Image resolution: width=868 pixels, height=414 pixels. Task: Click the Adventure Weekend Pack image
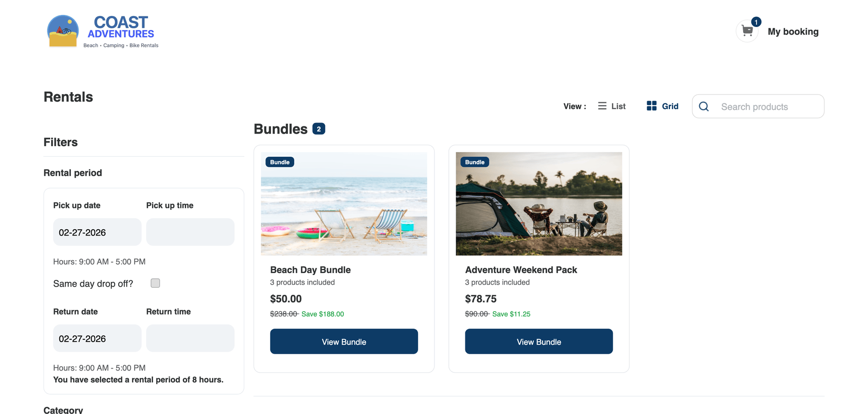pos(539,204)
